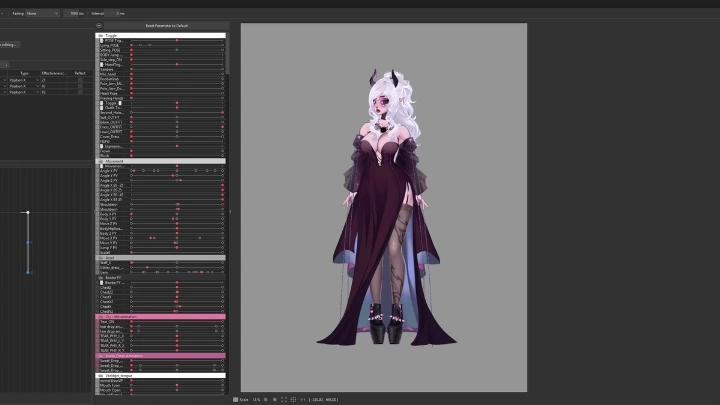The width and height of the screenshot is (720, 405).
Task: Click the parameter list vertical scrollbar
Action: (227, 53)
